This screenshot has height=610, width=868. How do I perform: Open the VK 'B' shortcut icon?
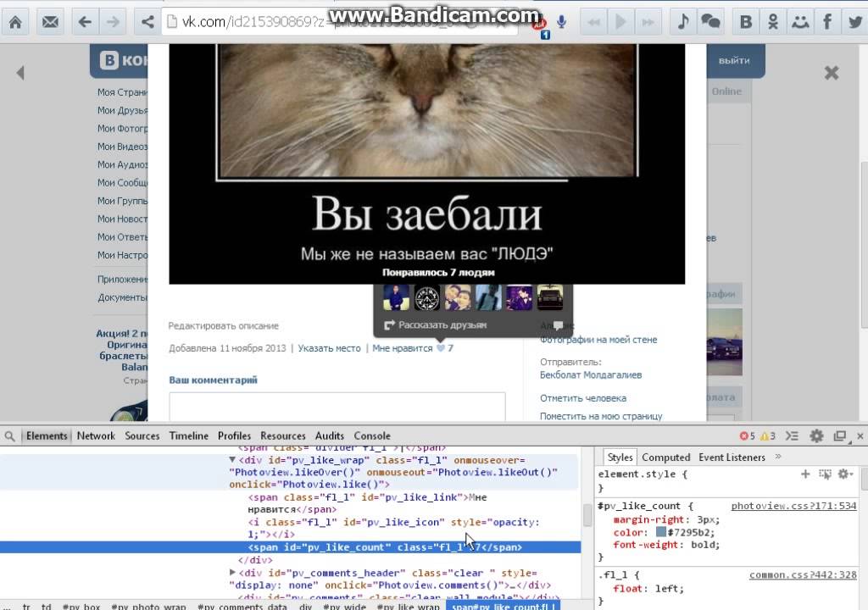click(746, 21)
